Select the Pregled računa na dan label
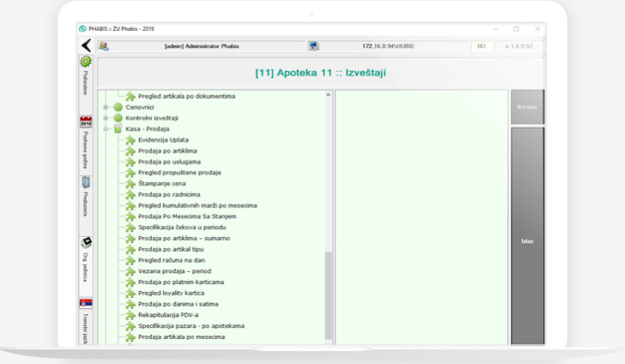 pos(172,260)
